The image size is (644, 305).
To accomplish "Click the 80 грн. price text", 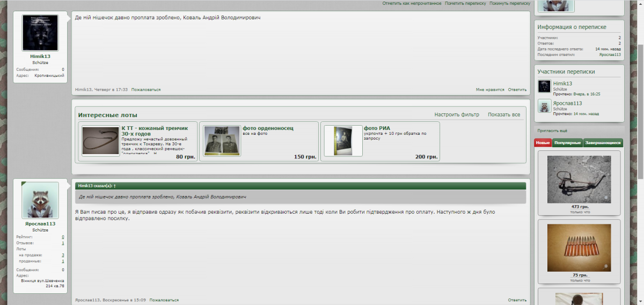I will [186, 157].
